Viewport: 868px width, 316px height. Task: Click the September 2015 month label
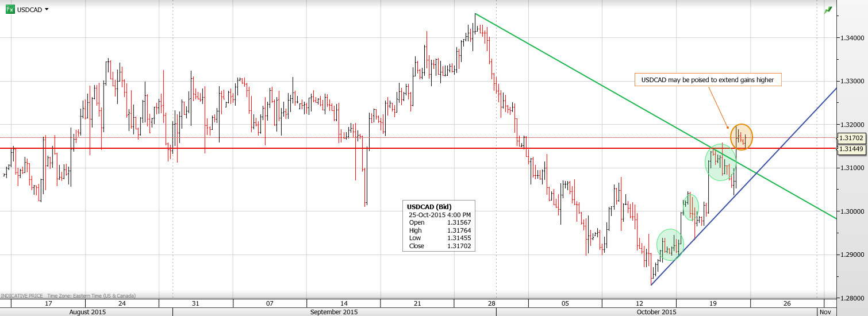click(x=333, y=312)
